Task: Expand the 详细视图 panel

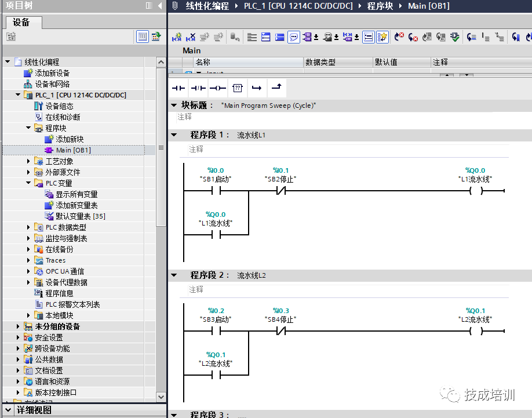Action: point(8,410)
